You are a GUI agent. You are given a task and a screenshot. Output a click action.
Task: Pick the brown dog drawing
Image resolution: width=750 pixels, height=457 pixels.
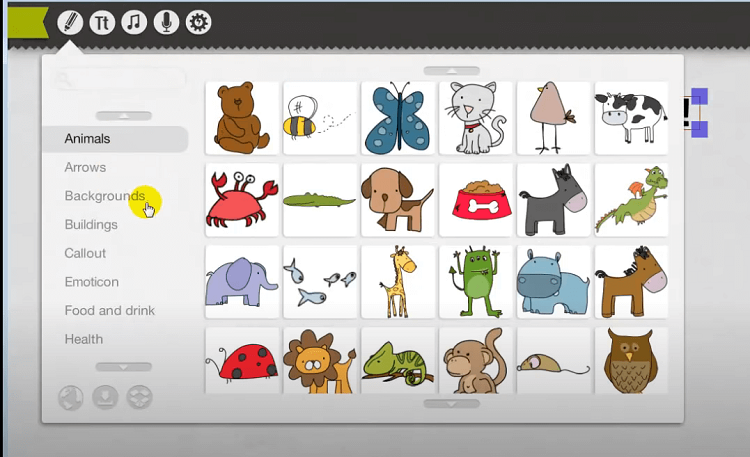(x=398, y=200)
